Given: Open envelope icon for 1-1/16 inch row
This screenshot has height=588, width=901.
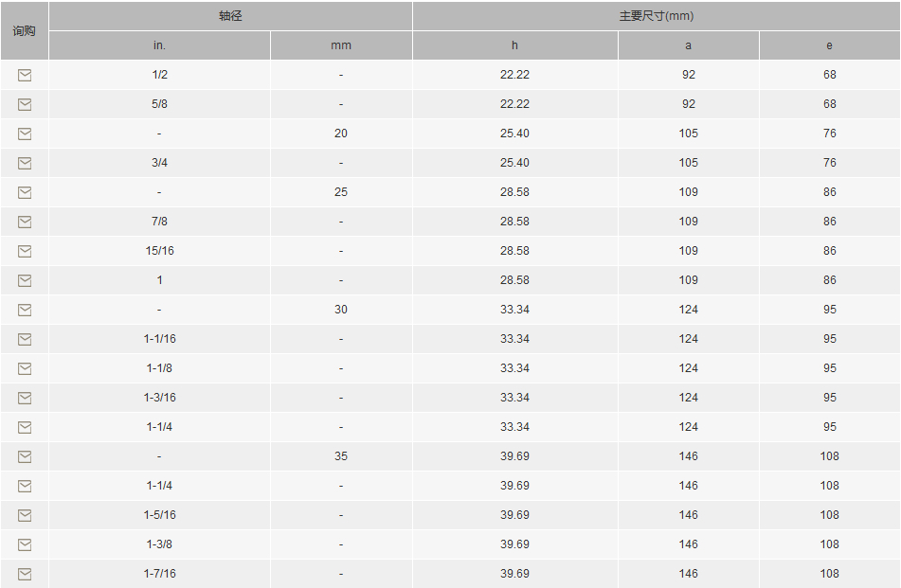Looking at the screenshot, I should pos(25,339).
